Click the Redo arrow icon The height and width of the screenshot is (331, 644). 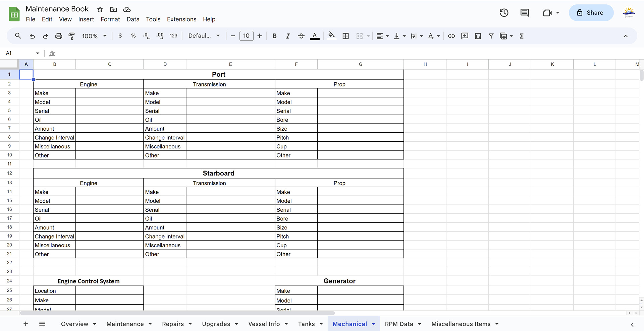(45, 36)
